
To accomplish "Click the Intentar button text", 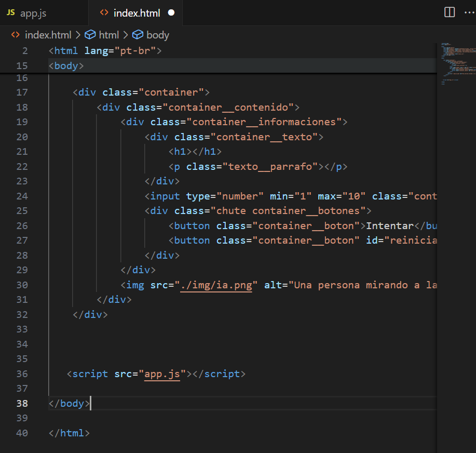I will (x=390, y=226).
